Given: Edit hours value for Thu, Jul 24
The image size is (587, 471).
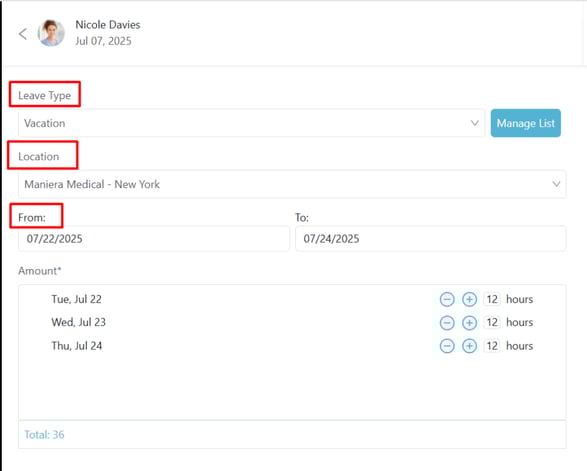Looking at the screenshot, I should point(492,346).
